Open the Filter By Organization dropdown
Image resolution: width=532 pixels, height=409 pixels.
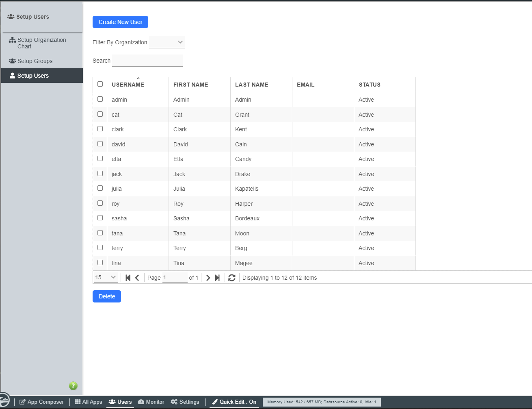tap(167, 42)
